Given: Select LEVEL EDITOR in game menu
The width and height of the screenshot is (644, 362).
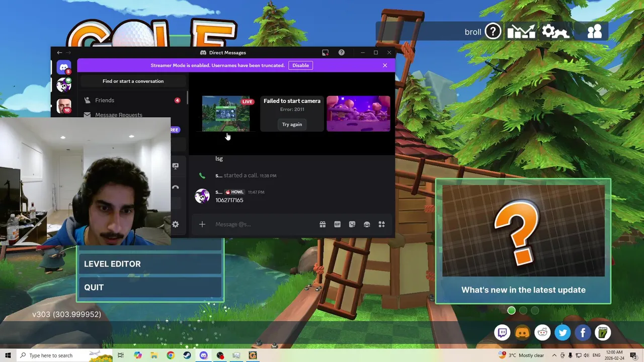Looking at the screenshot, I should [x=150, y=264].
